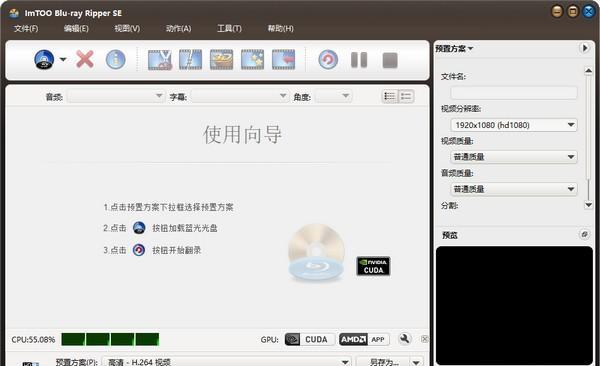Click the 使用向导 heading
This screenshot has width=600, height=366.
[243, 134]
